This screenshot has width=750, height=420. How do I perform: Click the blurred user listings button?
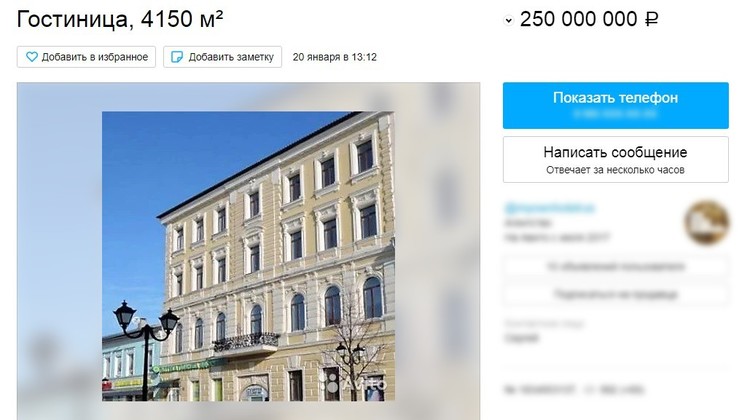616,266
